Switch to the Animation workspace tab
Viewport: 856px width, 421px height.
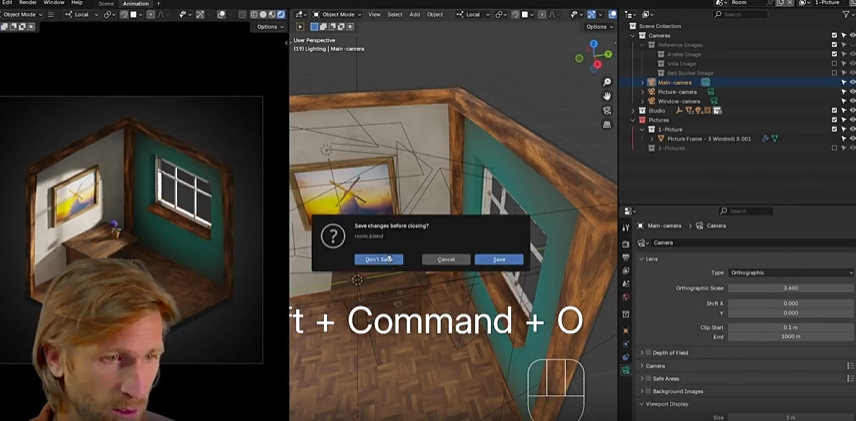click(x=136, y=4)
